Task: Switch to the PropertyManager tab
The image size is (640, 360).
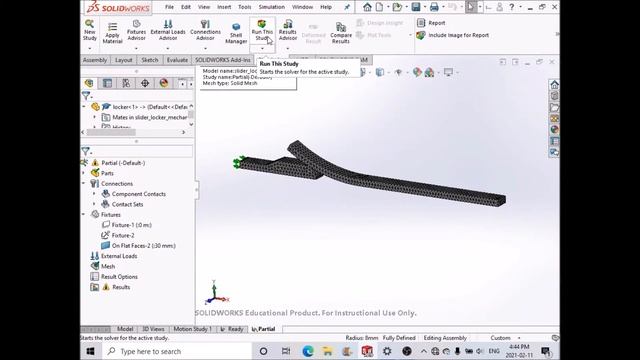Action: pos(107,83)
